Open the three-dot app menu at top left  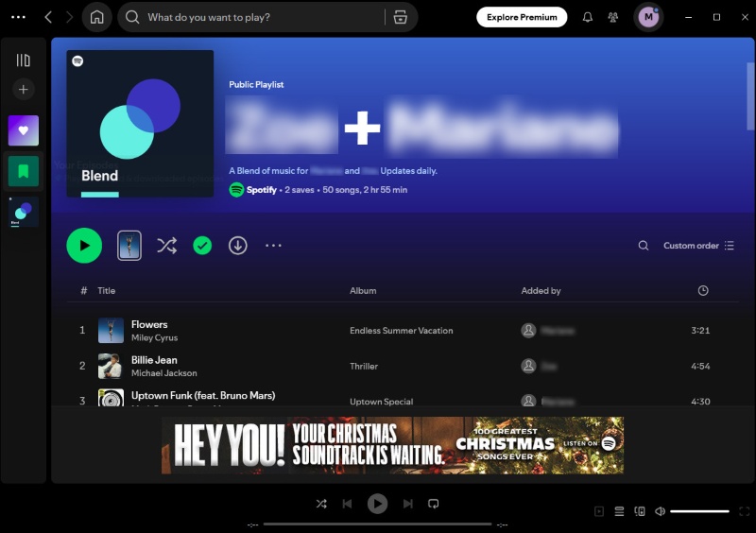[18, 17]
